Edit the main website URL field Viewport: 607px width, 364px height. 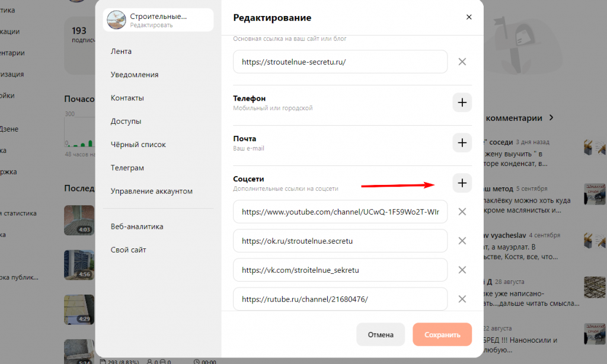tap(340, 62)
